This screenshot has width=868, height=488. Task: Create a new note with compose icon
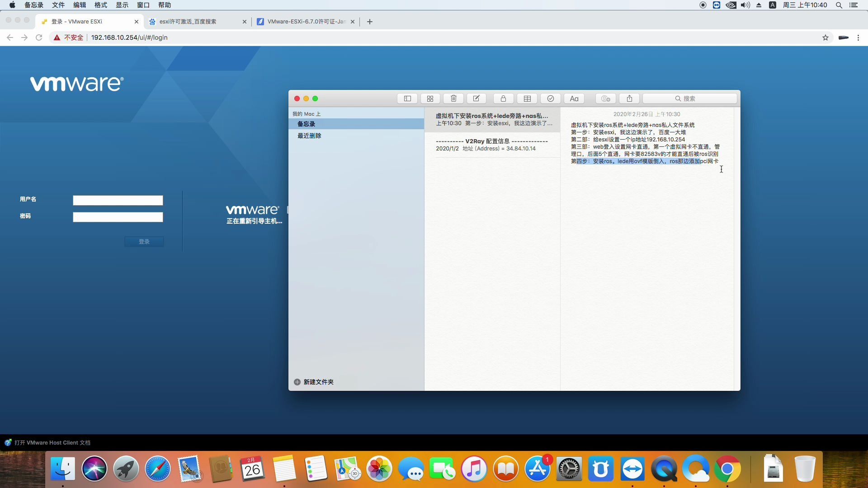point(476,99)
